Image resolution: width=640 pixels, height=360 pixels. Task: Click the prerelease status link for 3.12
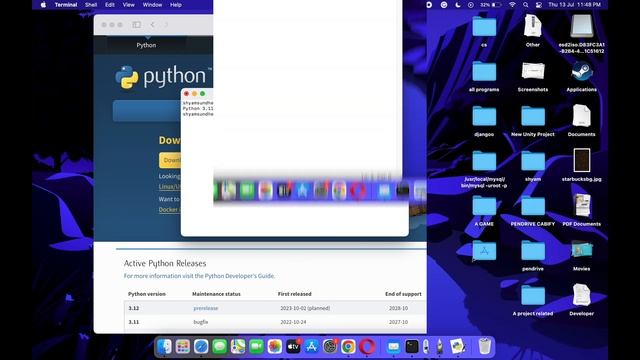tap(206, 308)
